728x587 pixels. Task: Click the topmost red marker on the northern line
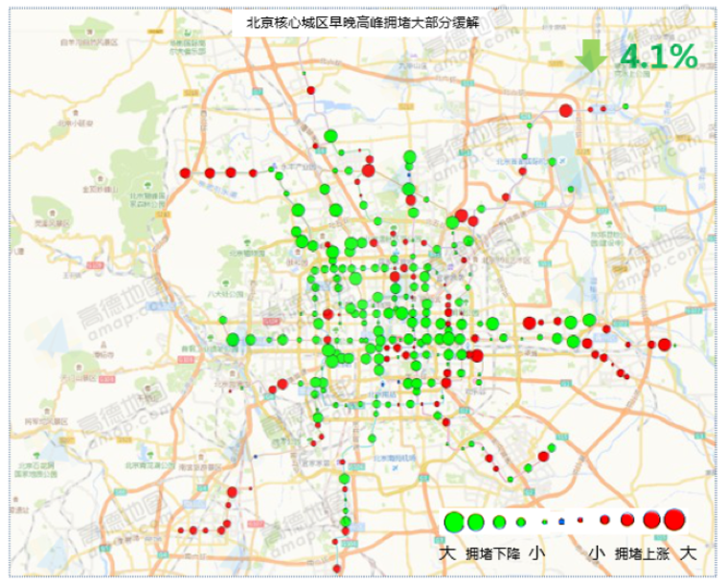coord(310,91)
